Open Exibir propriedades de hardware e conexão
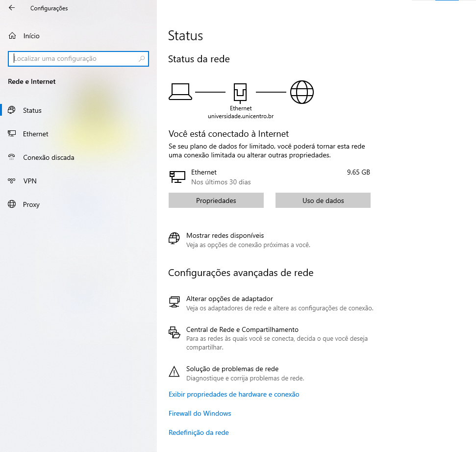The height and width of the screenshot is (452, 476). (233, 394)
